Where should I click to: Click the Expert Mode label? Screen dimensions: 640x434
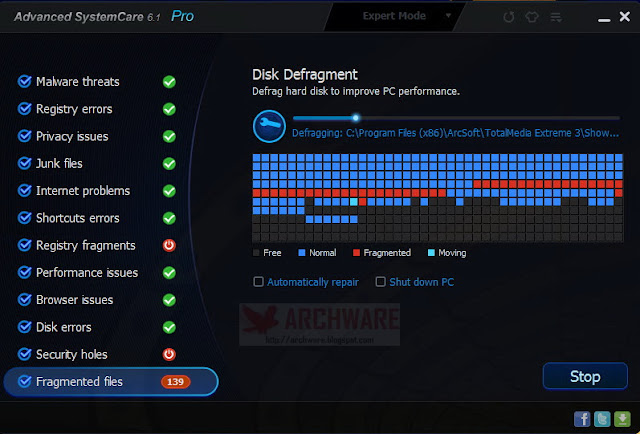394,16
